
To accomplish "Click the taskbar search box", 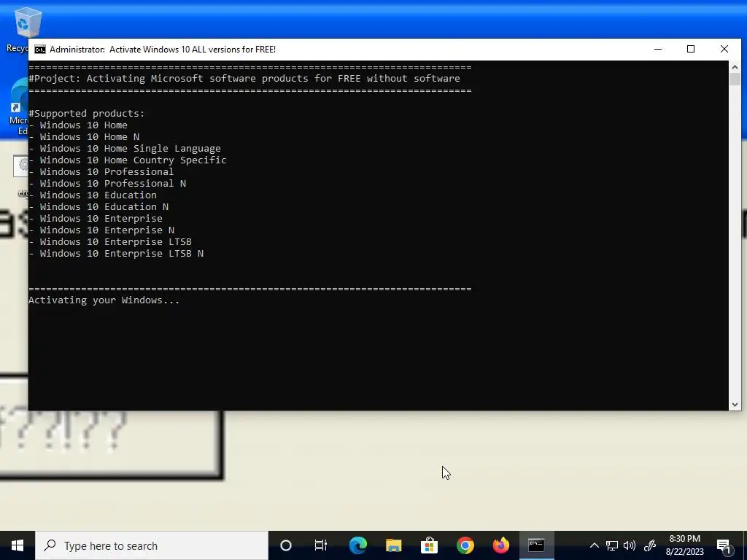I will (x=152, y=545).
